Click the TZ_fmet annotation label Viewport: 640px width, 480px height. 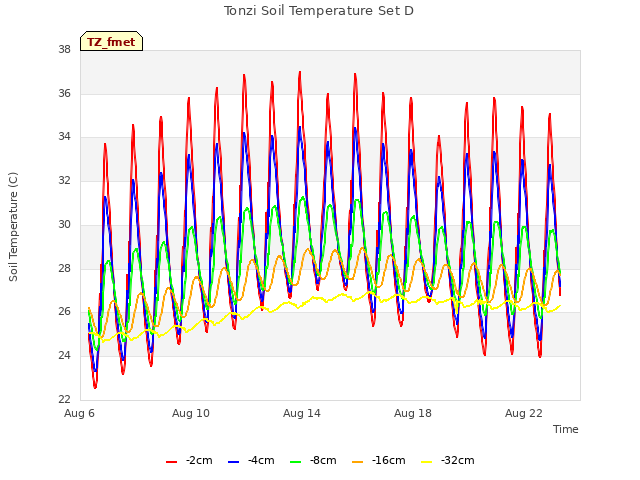(111, 42)
